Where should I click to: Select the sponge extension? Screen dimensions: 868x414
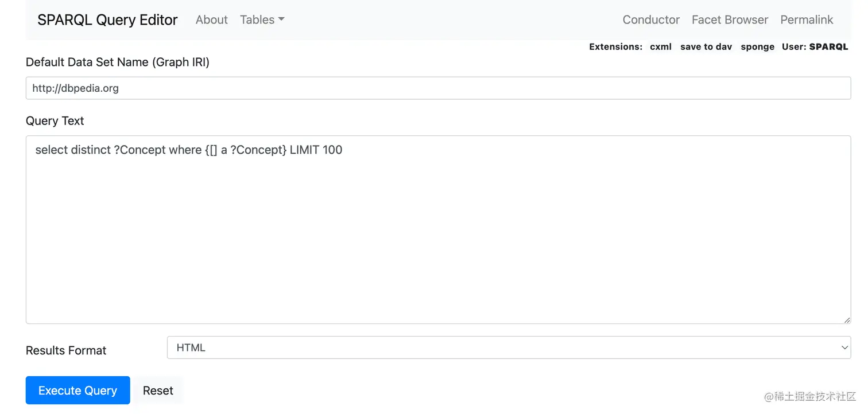pyautogui.click(x=757, y=47)
